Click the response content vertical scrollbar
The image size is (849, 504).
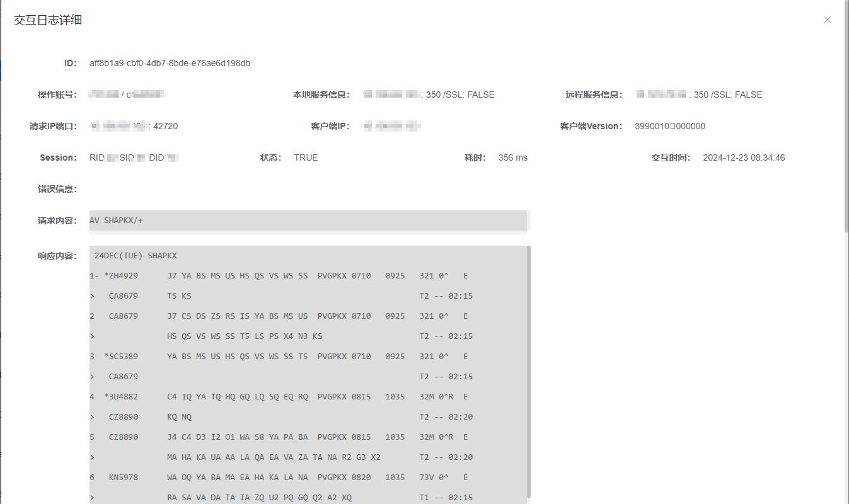coord(528,372)
